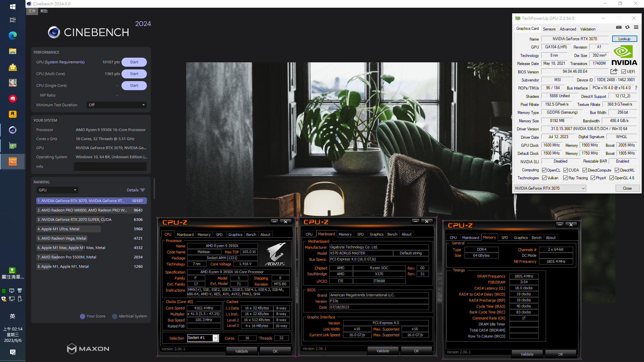Open the notification center icon
This screenshot has height=362, width=644.
click(x=12, y=352)
